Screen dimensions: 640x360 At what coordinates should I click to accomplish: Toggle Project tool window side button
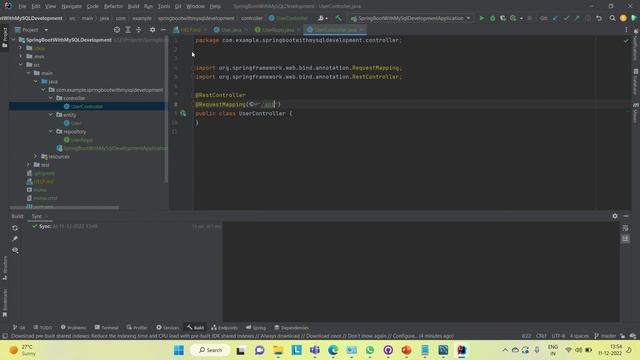pyautogui.click(x=4, y=38)
